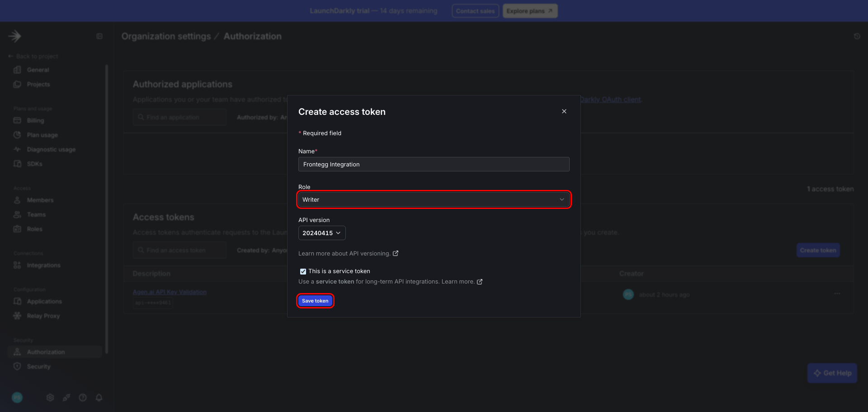Click the SDKs sidebar icon
This screenshot has width=868, height=412.
click(x=17, y=164)
